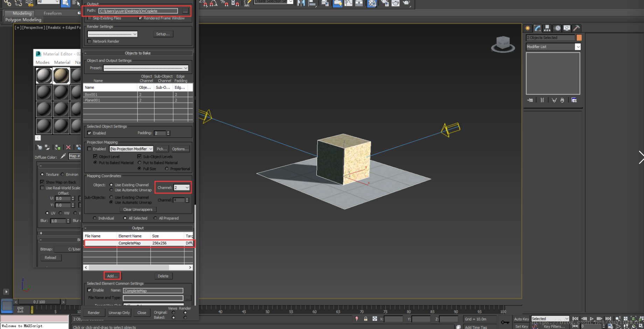Screen dimensions: 644x329
Task: Click the Play Animation button
Action: 592,319
